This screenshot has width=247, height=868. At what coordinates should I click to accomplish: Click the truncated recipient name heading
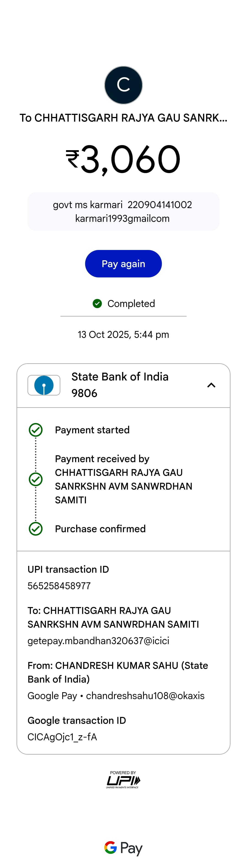(x=123, y=118)
